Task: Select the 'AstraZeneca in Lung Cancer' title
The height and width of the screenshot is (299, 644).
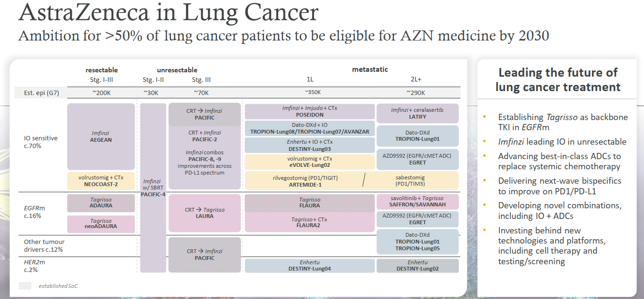Action: (168, 13)
